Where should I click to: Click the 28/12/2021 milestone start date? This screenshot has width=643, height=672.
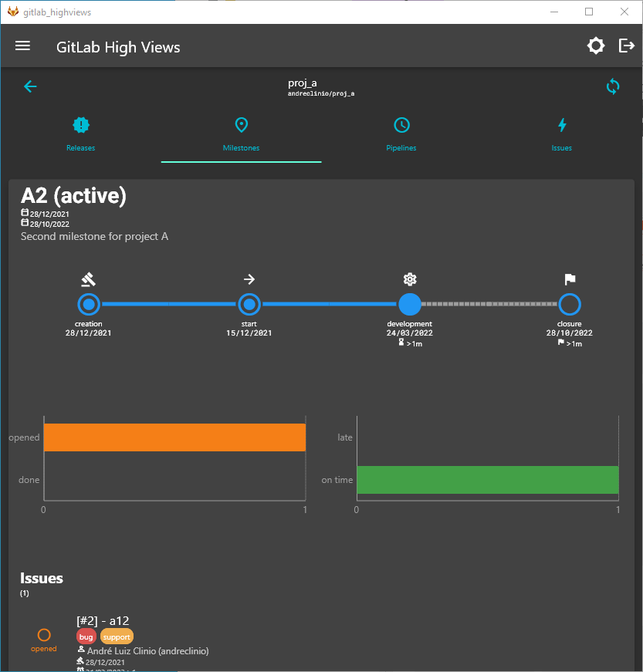49,214
